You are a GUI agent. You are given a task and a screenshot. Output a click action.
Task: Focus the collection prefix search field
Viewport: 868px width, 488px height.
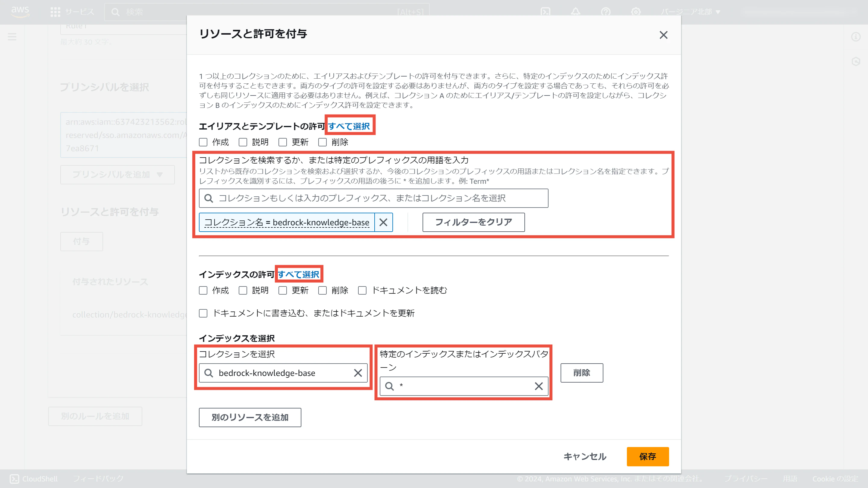pyautogui.click(x=373, y=198)
